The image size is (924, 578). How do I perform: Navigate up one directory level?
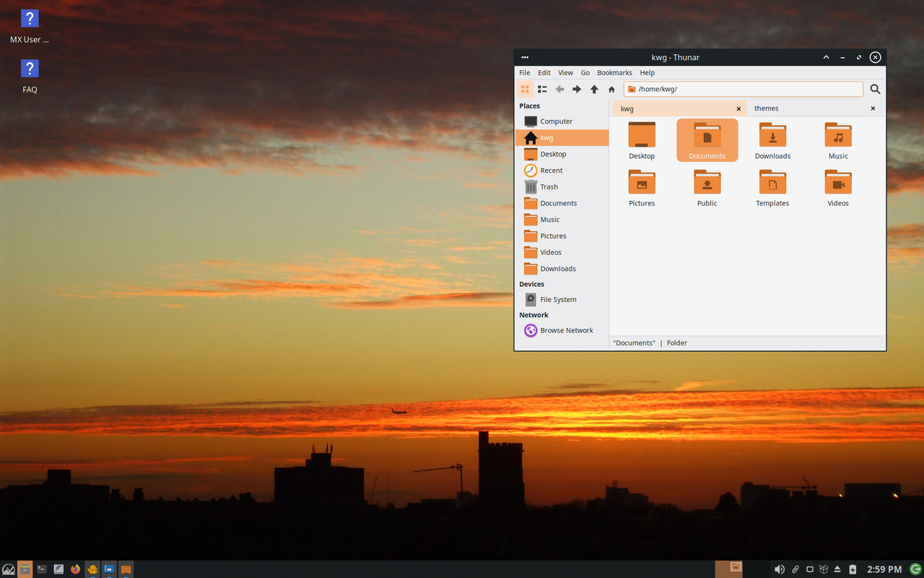[x=593, y=89]
